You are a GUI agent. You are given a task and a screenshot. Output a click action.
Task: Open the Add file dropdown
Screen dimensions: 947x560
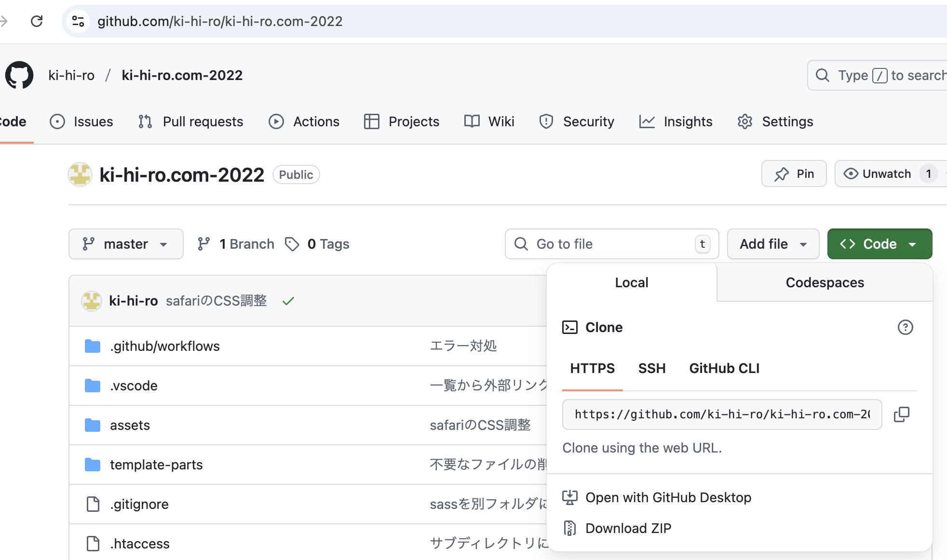[x=772, y=244]
